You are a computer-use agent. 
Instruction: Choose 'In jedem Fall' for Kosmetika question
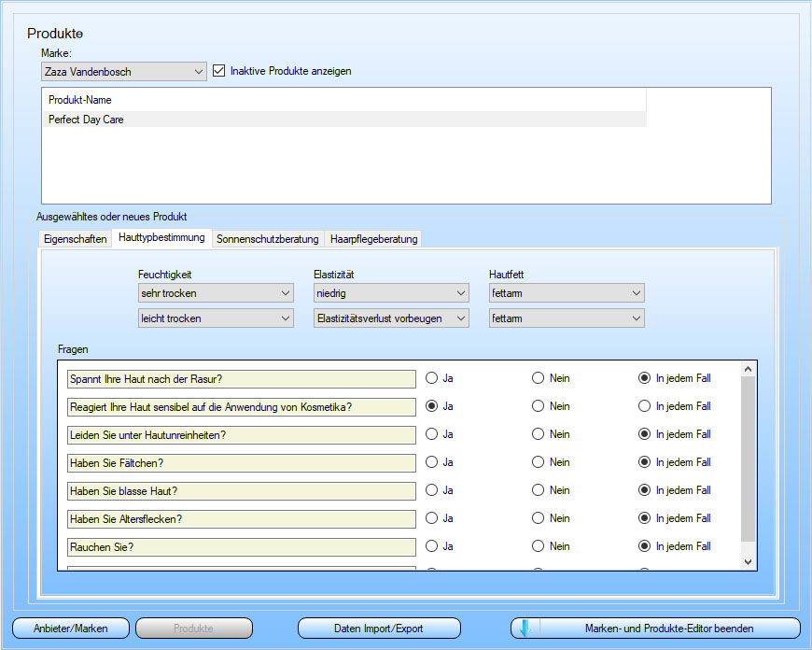645,406
